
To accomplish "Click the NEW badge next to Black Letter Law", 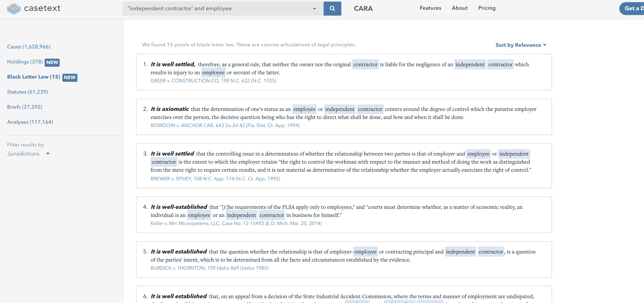I will tap(69, 77).
